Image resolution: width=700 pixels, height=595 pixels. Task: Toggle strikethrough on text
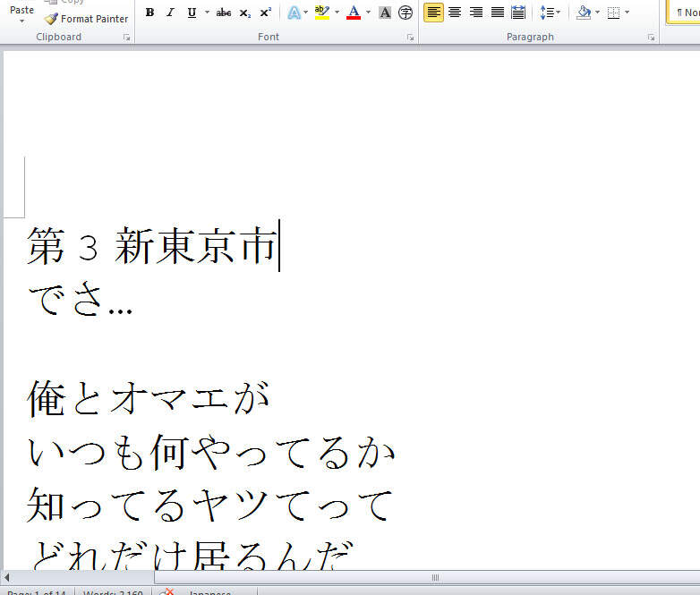click(224, 13)
